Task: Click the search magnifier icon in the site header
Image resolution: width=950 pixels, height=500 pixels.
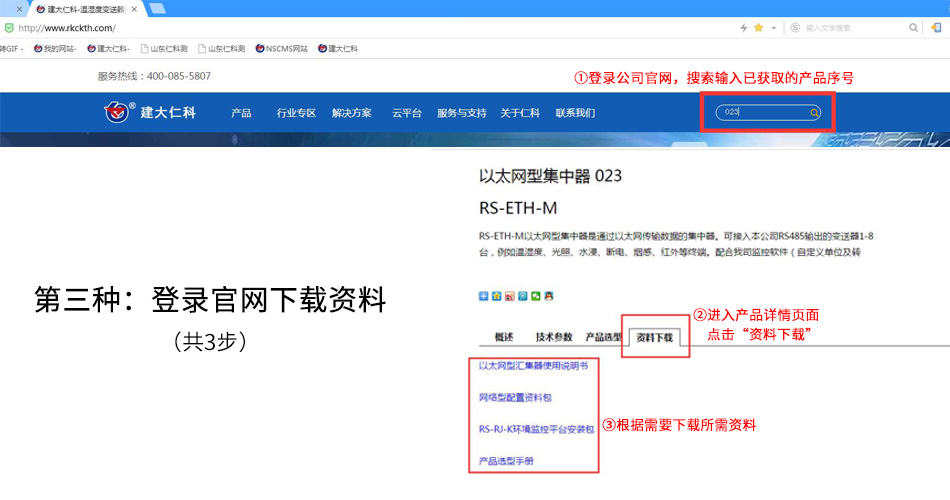Action: pos(815,113)
